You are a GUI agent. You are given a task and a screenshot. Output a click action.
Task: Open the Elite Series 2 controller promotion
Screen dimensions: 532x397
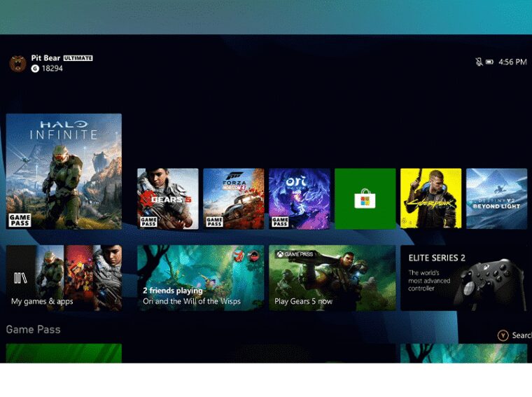click(x=464, y=278)
